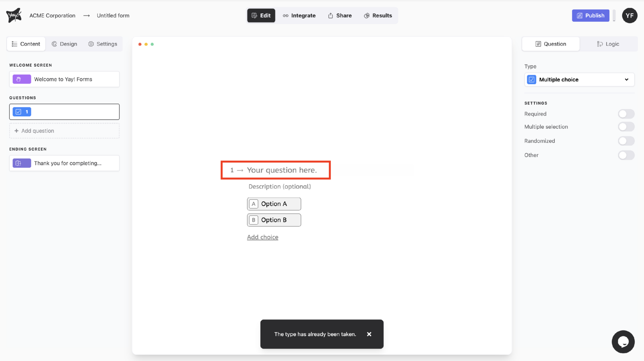The height and width of the screenshot is (361, 644).
Task: Switch to the Design tab
Action: (x=64, y=44)
